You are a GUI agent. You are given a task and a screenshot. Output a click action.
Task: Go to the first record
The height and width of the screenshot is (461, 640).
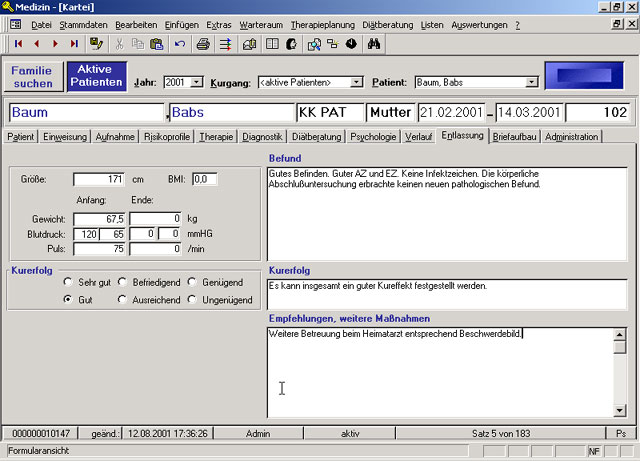coord(18,44)
